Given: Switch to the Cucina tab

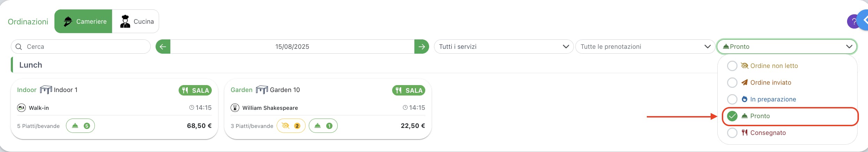Looking at the screenshot, I should tap(136, 22).
